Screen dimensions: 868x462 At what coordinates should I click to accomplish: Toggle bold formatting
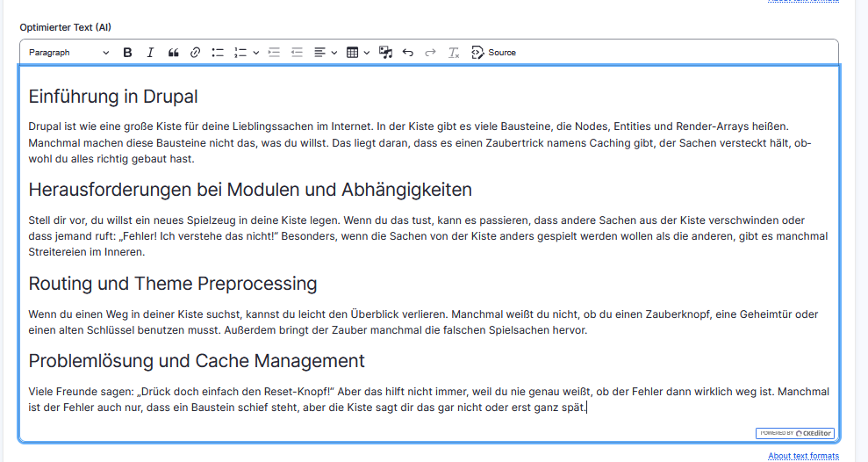pyautogui.click(x=127, y=53)
